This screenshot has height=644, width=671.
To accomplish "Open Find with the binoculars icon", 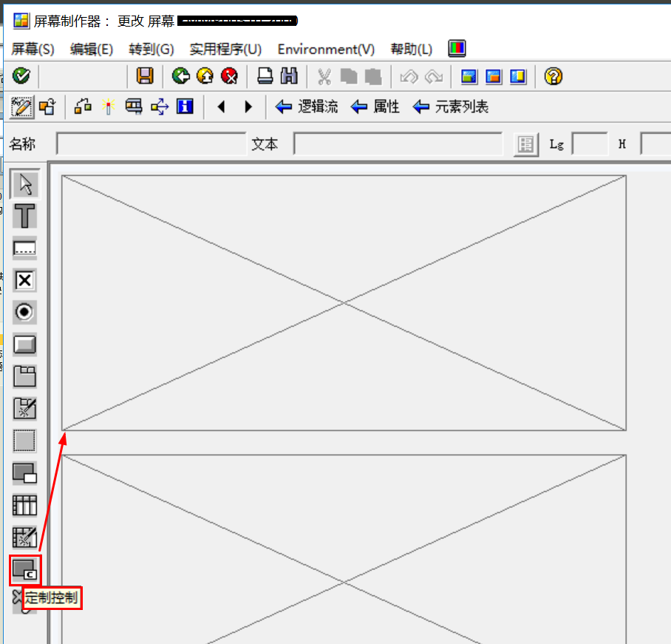I will [x=289, y=76].
